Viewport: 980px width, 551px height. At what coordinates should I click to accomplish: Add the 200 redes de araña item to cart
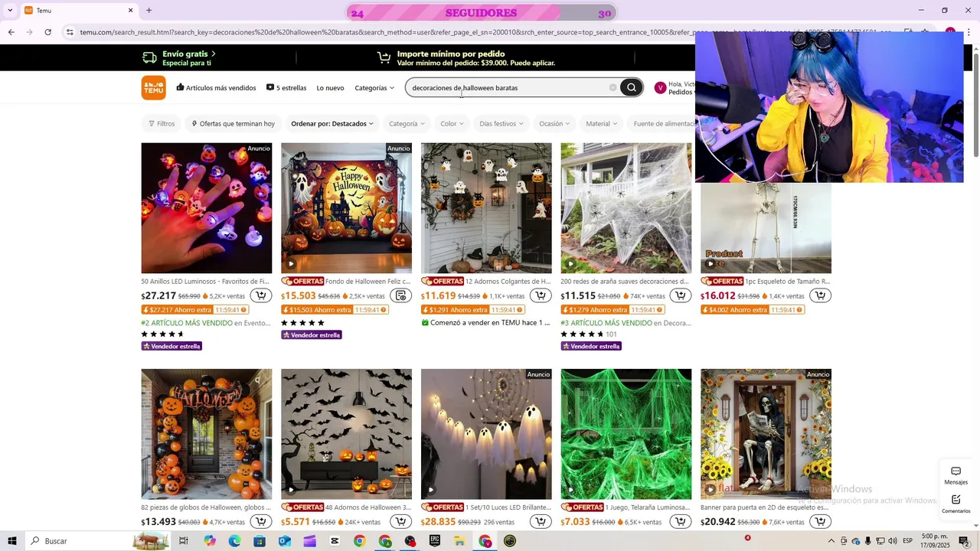pos(681,295)
